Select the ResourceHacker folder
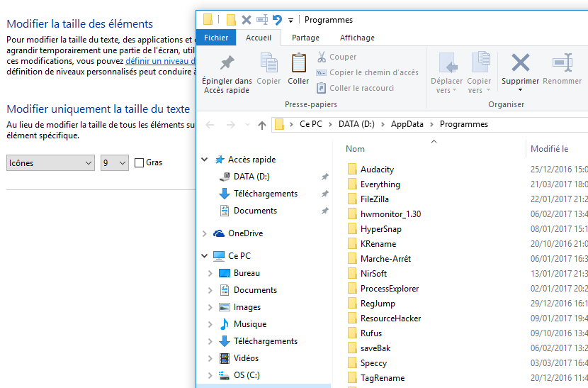Viewport: 588px width, 388px height. [391, 318]
